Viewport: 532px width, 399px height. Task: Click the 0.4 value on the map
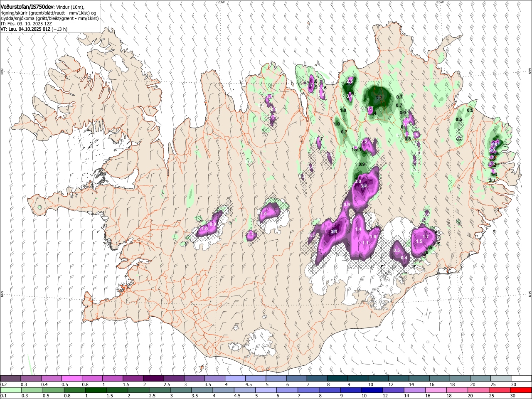(404, 258)
